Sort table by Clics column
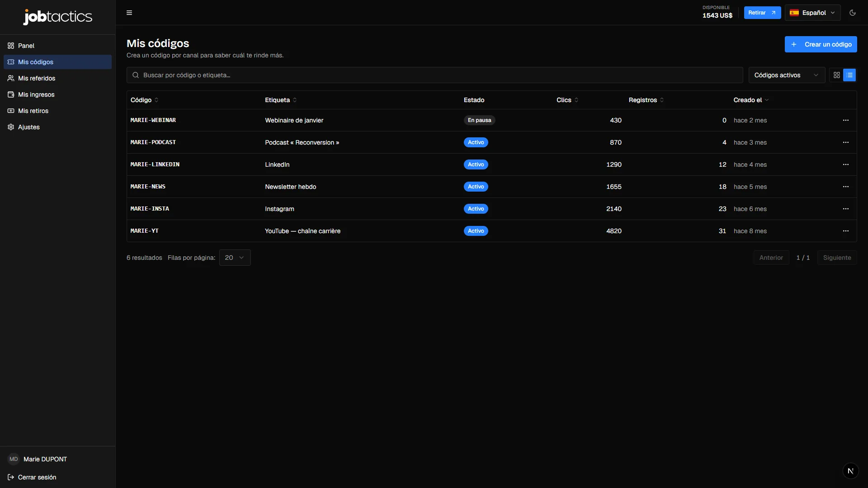 (567, 100)
